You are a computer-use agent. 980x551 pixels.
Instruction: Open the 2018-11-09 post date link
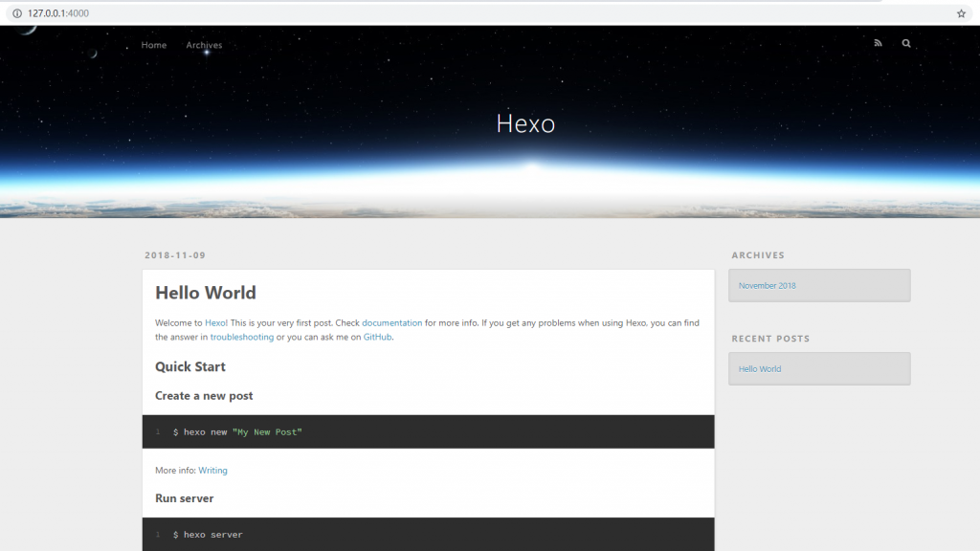tap(175, 254)
